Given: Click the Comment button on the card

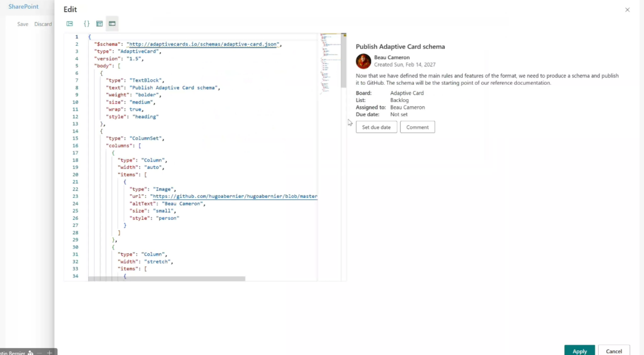Looking at the screenshot, I should [x=417, y=127].
